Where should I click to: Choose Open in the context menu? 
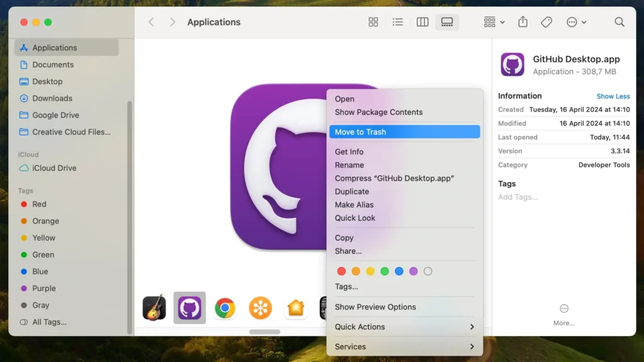point(404,99)
